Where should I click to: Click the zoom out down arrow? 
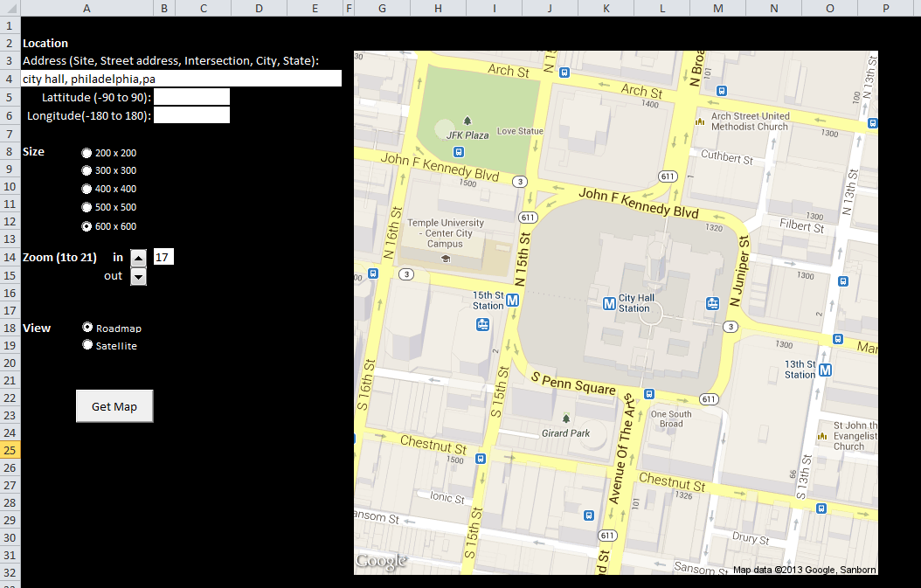point(138,276)
